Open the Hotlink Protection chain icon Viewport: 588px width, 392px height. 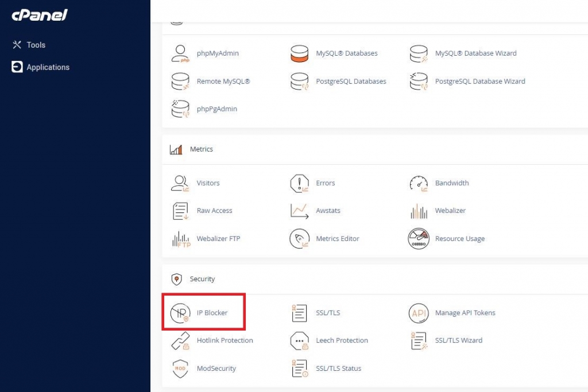[180, 341]
